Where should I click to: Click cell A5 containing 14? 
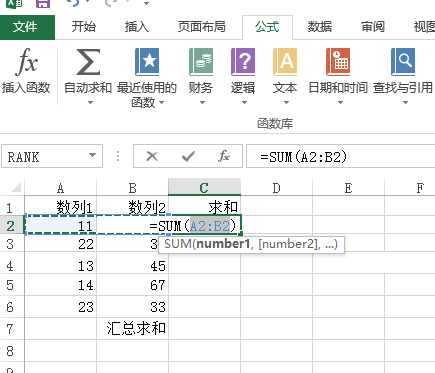pyautogui.click(x=60, y=285)
